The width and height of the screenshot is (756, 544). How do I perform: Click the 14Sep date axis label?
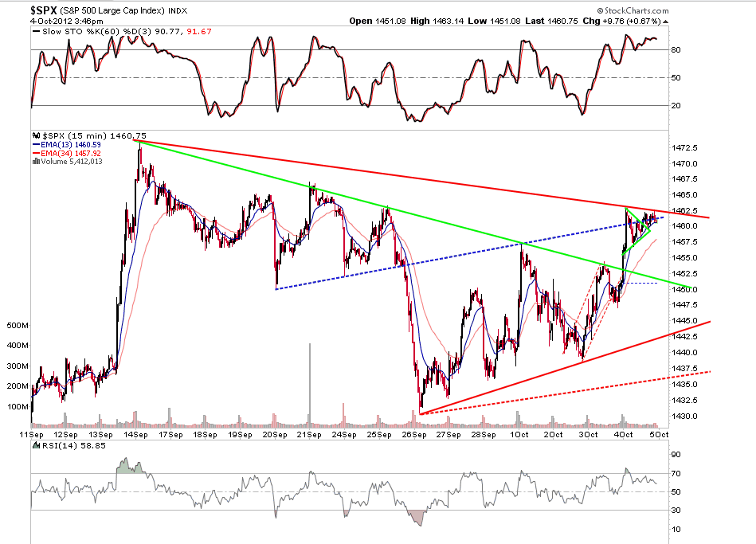coord(135,435)
